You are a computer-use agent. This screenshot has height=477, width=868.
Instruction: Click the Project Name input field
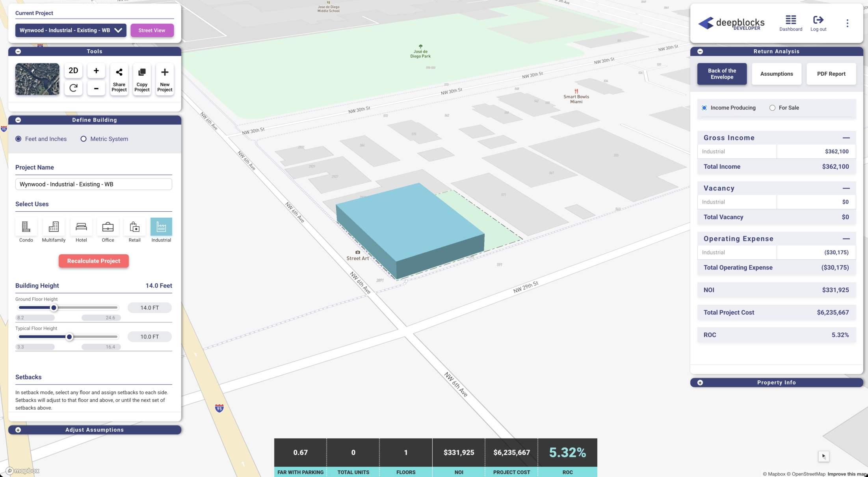point(94,184)
